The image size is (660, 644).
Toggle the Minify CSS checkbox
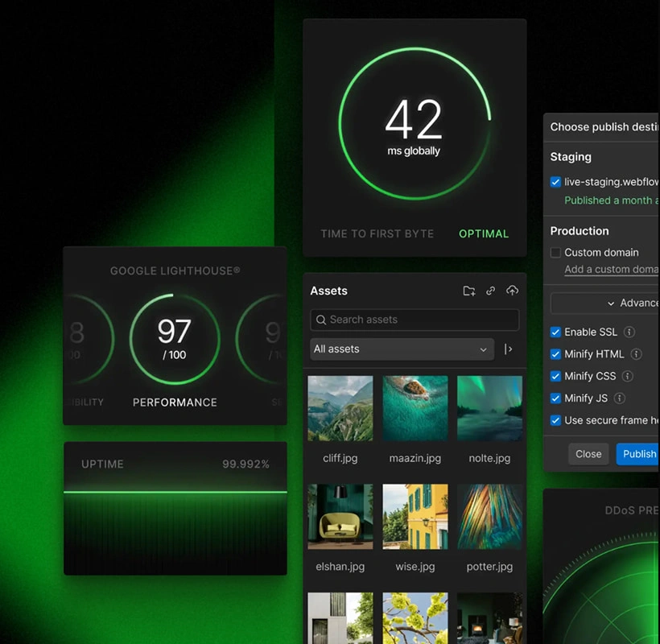[555, 376]
